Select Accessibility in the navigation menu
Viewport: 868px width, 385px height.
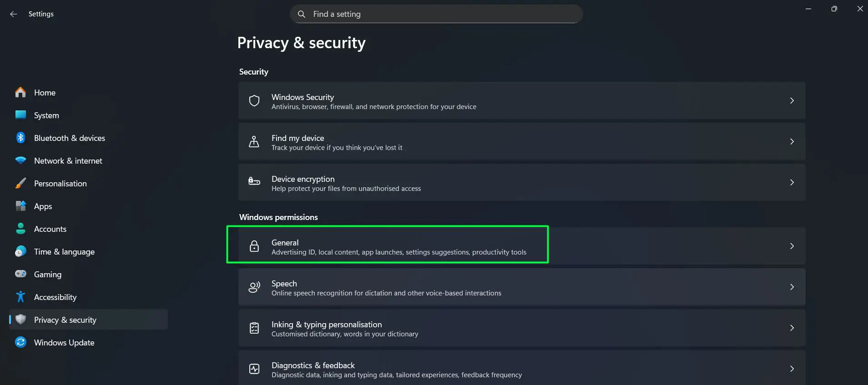55,297
